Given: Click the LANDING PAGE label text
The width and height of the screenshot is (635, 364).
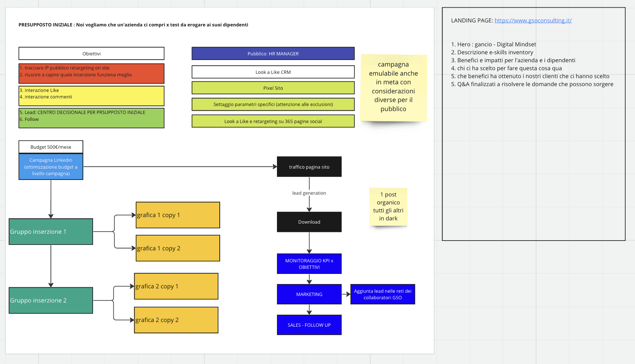Looking at the screenshot, I should 472,20.
